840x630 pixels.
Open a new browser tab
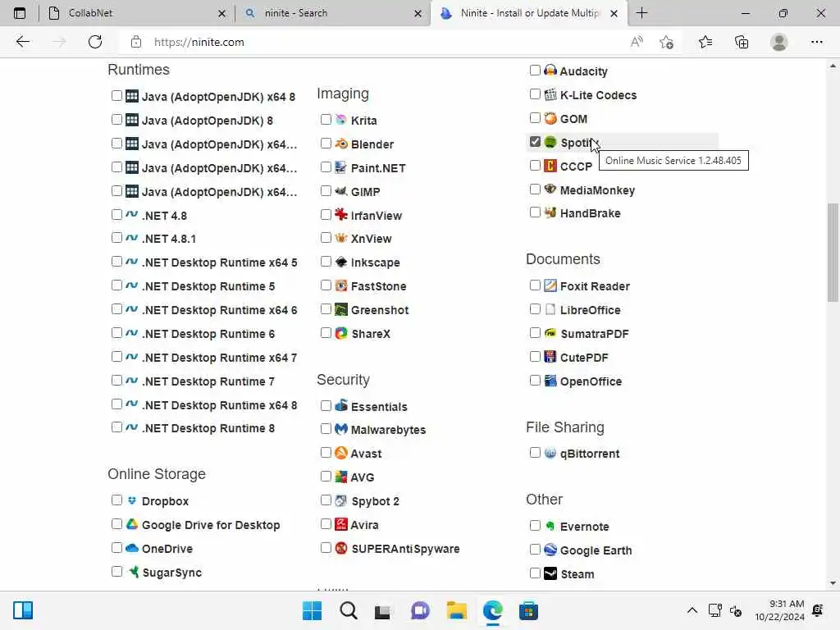tap(641, 13)
